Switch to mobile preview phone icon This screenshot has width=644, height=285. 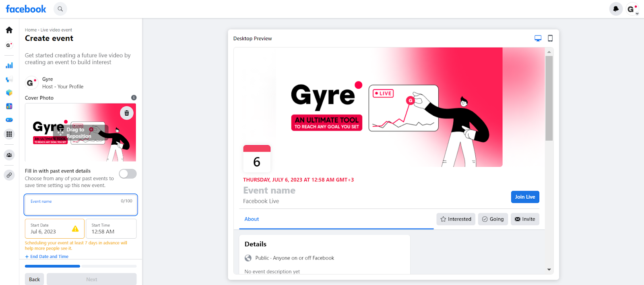pos(550,38)
